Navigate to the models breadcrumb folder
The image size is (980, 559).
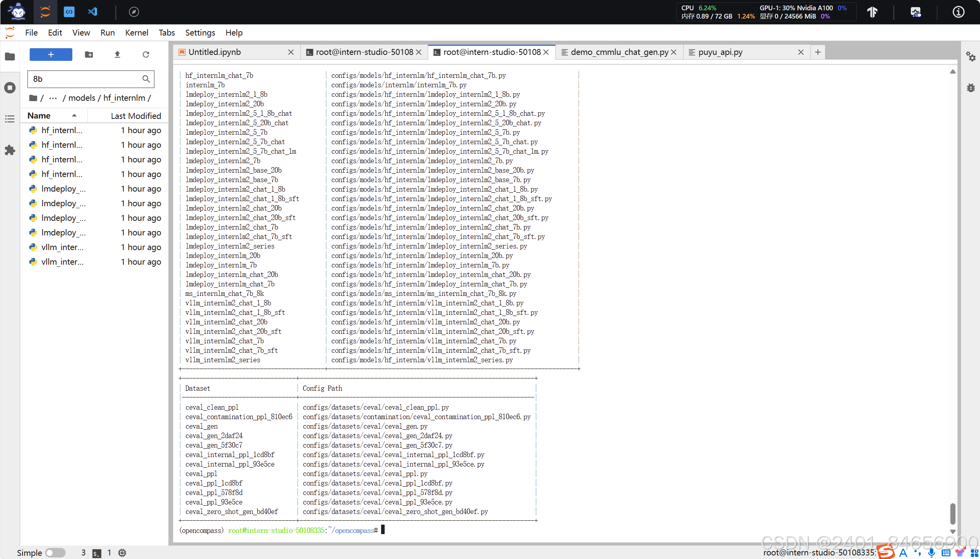[x=81, y=98]
